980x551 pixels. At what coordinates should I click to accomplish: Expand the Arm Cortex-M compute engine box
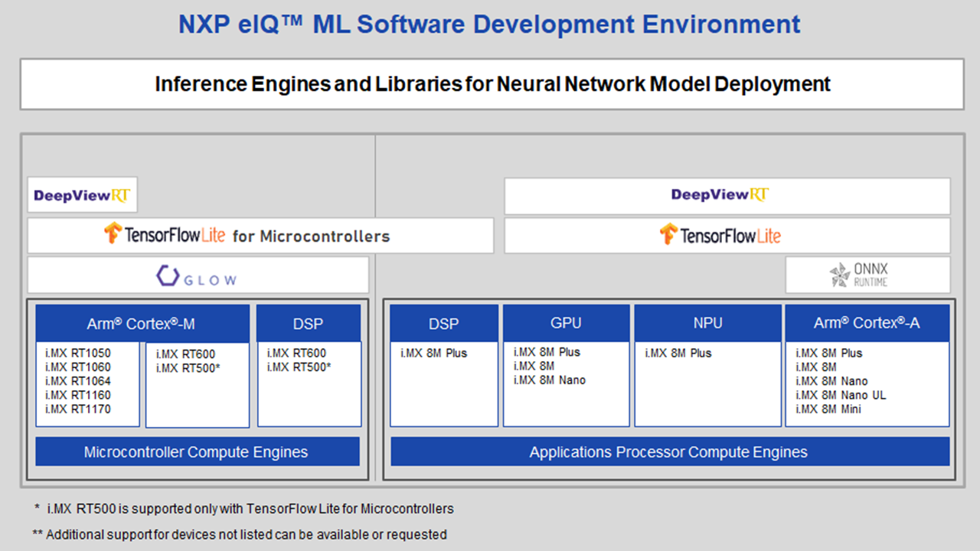141,322
